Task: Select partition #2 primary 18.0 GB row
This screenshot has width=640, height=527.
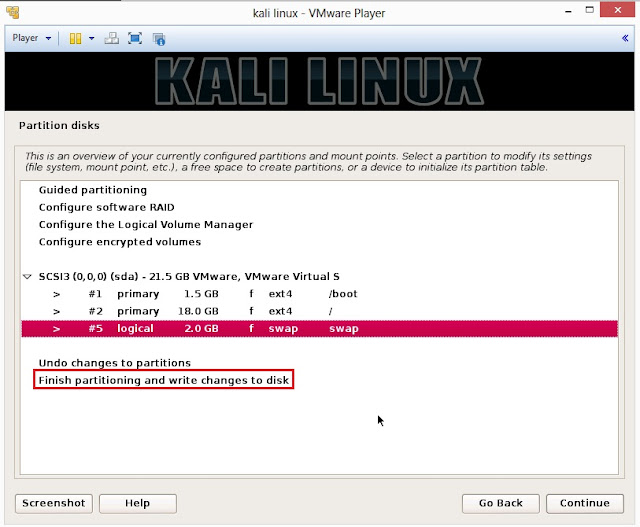Action: coord(320,311)
